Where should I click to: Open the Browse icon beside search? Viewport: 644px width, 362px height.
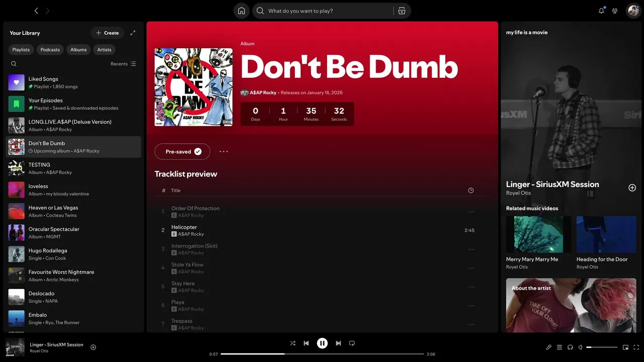(401, 11)
